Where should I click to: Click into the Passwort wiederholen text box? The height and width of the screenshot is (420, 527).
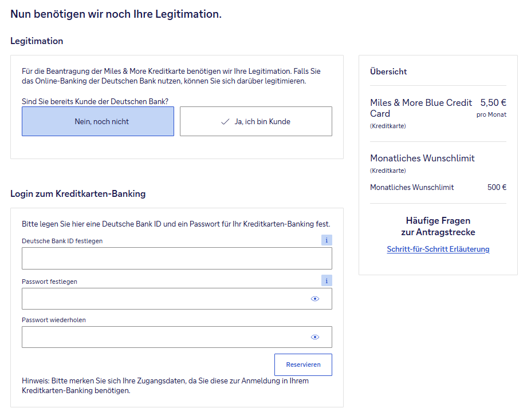163,337
